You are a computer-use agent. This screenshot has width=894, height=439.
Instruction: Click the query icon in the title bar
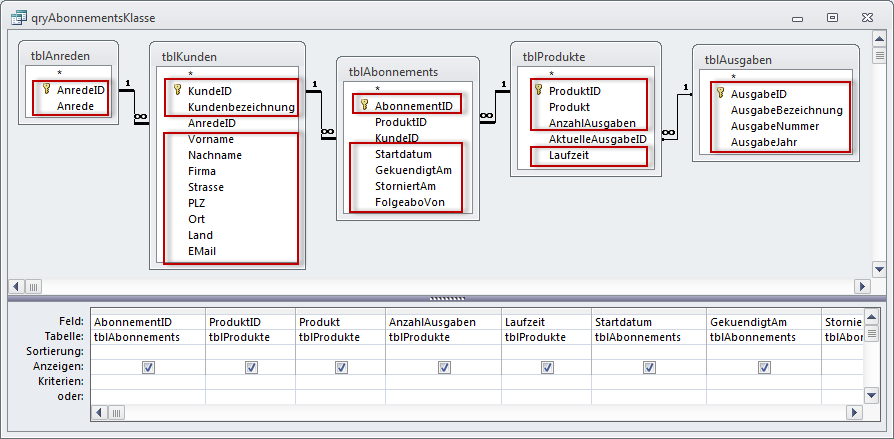[x=17, y=17]
